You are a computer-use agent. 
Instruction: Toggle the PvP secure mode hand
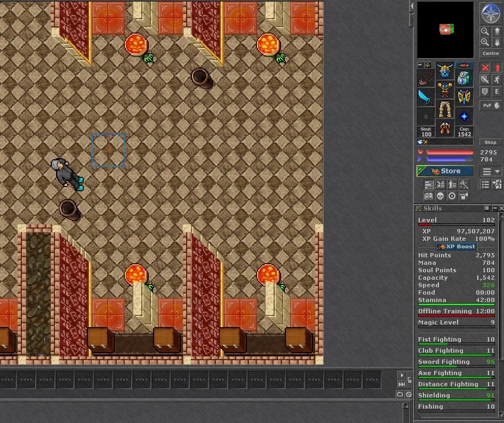(x=491, y=105)
